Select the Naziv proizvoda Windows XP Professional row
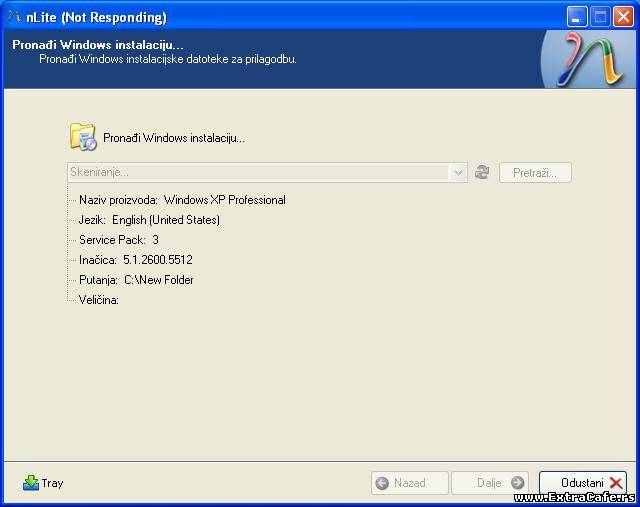This screenshot has width=640, height=507. [x=182, y=200]
